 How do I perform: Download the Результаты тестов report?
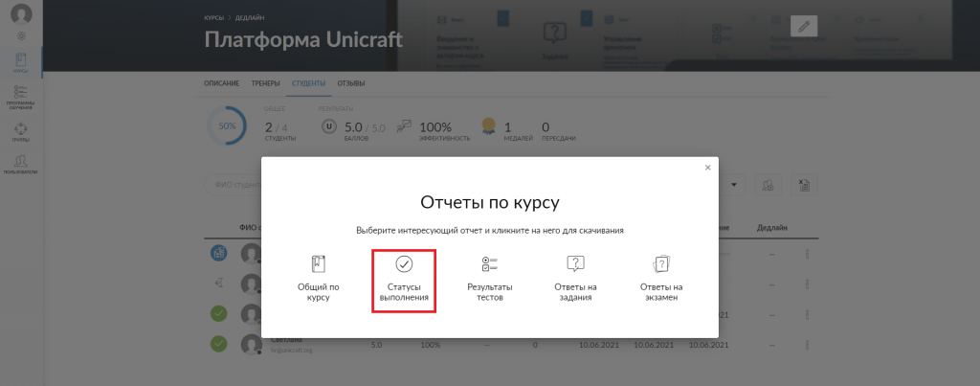(489, 280)
